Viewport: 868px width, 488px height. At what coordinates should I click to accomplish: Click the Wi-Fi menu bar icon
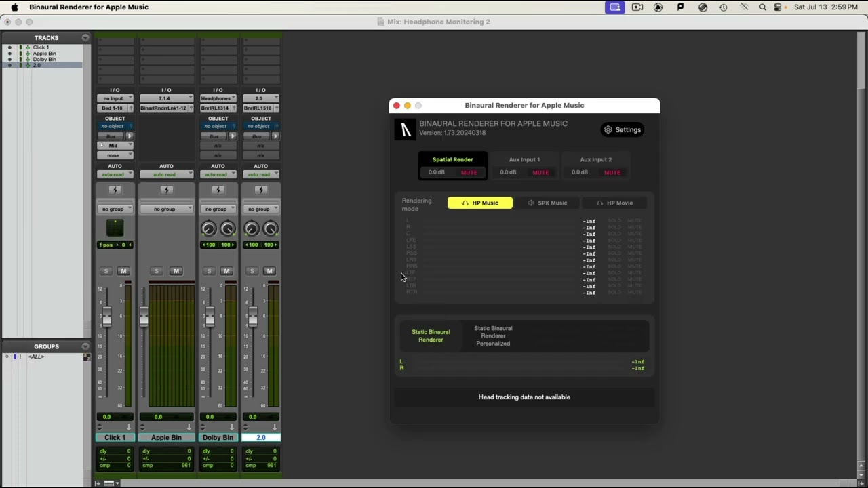(x=744, y=7)
